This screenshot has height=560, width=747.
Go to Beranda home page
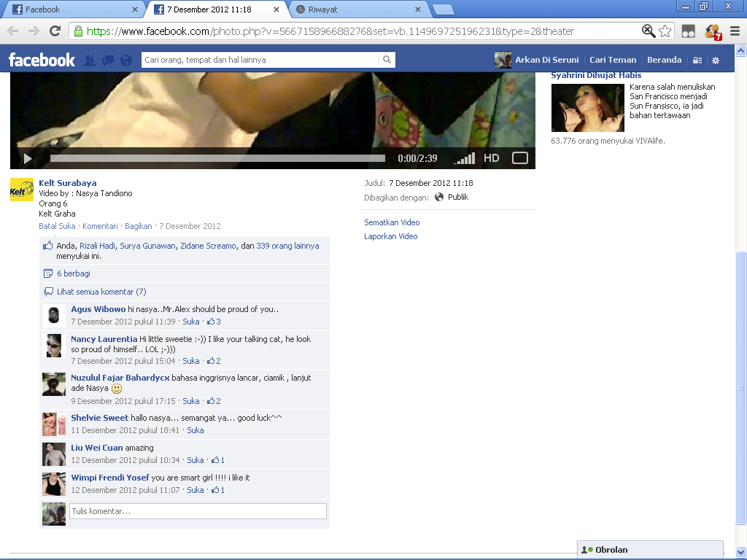(664, 60)
